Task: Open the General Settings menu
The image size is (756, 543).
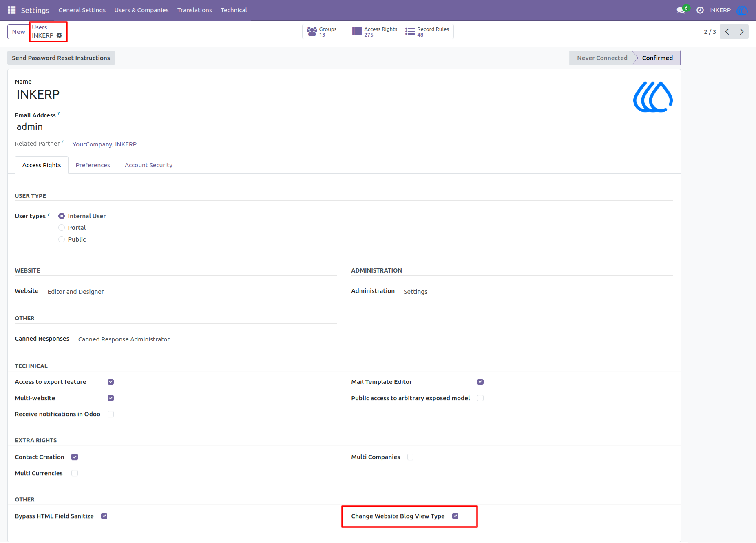Action: [x=82, y=10]
